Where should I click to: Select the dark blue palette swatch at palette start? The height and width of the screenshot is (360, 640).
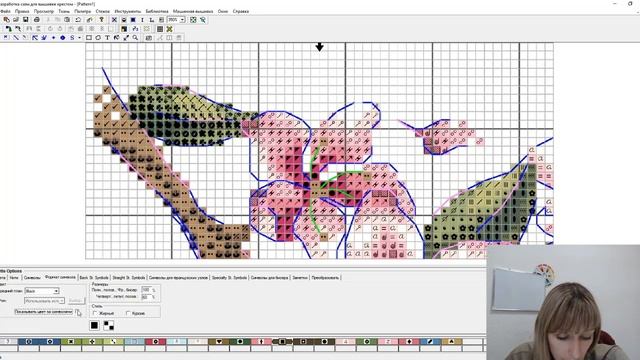point(29,341)
